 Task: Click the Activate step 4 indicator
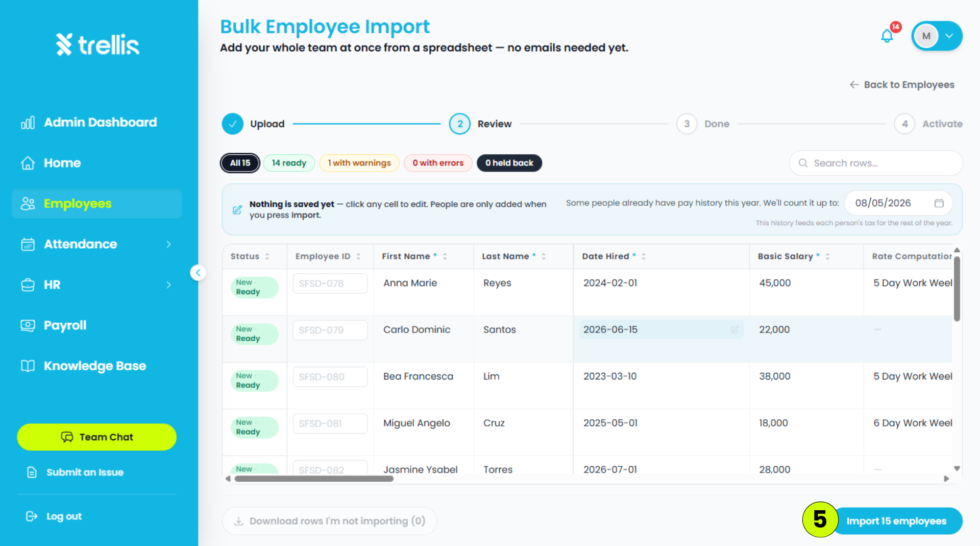[x=905, y=124]
